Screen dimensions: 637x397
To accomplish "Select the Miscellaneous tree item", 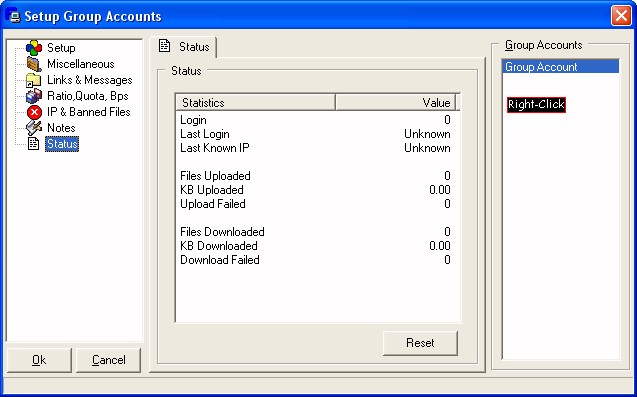I will click(x=80, y=64).
